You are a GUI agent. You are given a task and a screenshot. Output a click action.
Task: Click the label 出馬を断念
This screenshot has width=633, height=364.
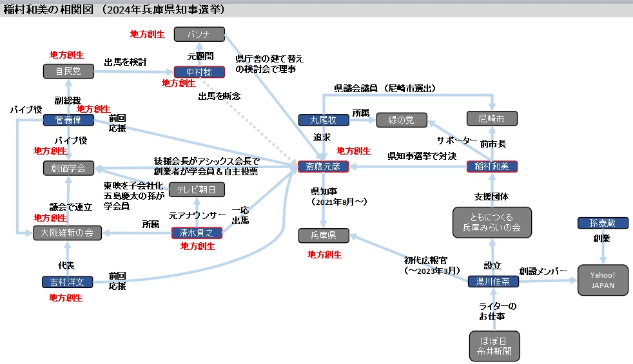pyautogui.click(x=219, y=96)
